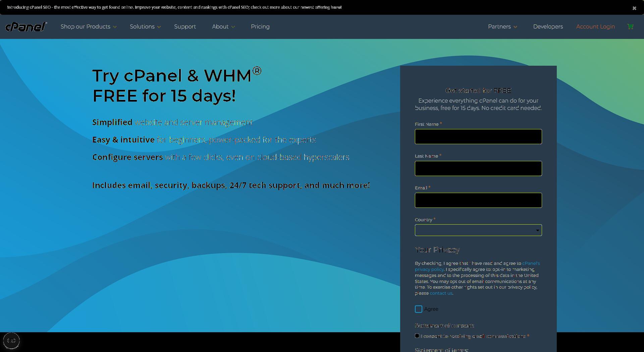Click the 'Your Privacy' heading
Viewport: 644px width, 352px height.
pyautogui.click(x=437, y=250)
